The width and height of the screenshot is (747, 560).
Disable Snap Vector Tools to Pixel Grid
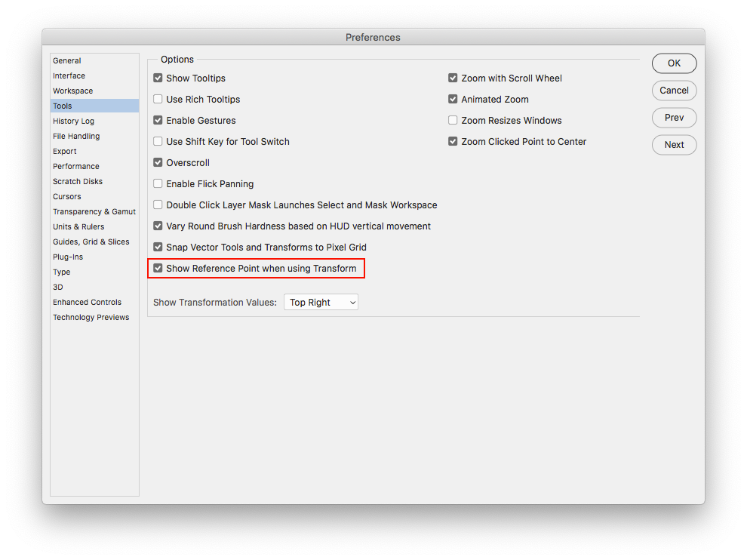pos(158,248)
